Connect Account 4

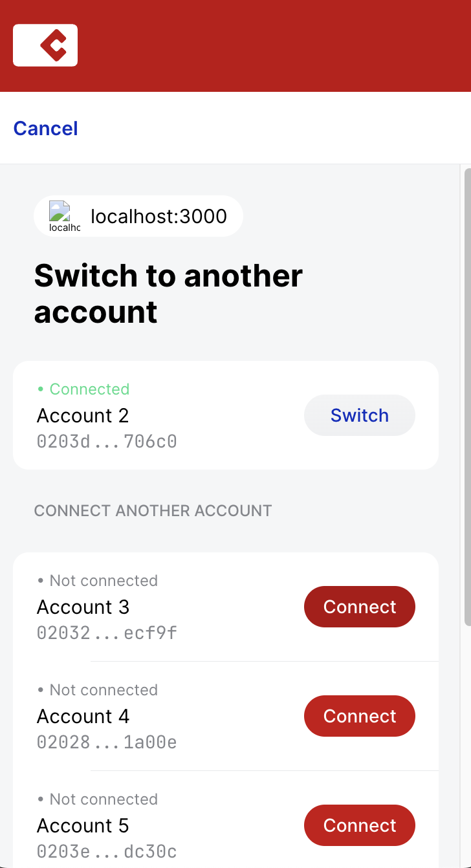(360, 716)
